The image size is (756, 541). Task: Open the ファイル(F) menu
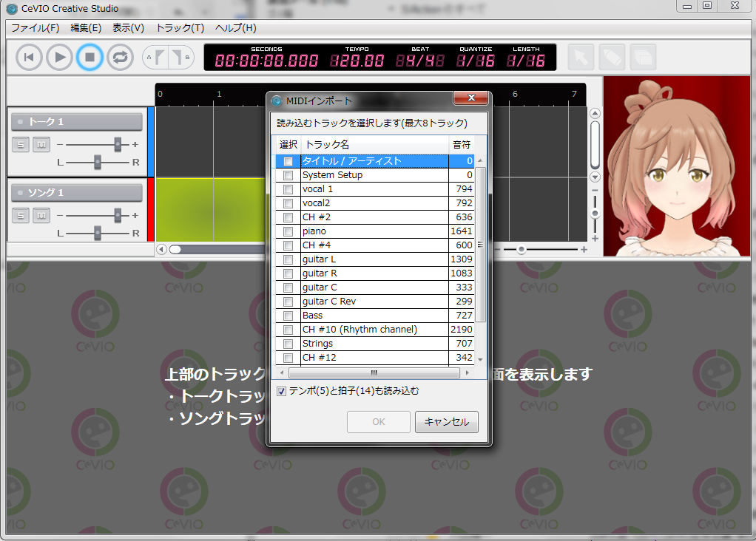point(36,28)
